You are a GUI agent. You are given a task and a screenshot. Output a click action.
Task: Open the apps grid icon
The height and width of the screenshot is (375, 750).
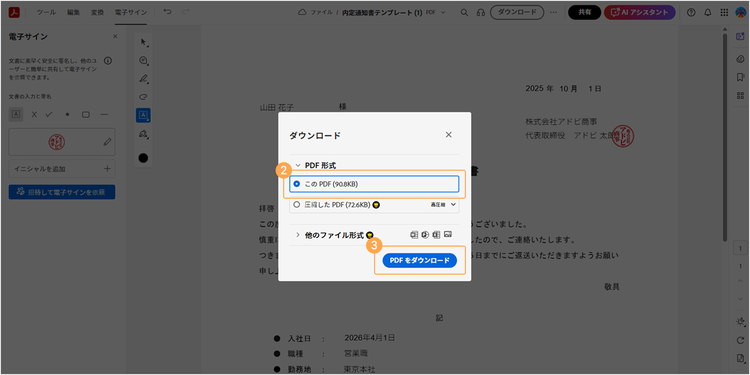(x=725, y=12)
